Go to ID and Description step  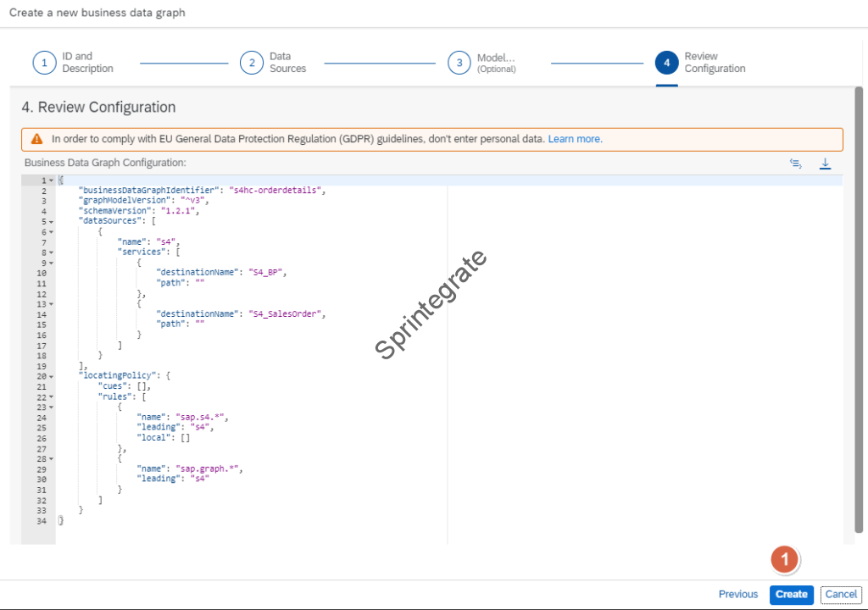click(87, 63)
